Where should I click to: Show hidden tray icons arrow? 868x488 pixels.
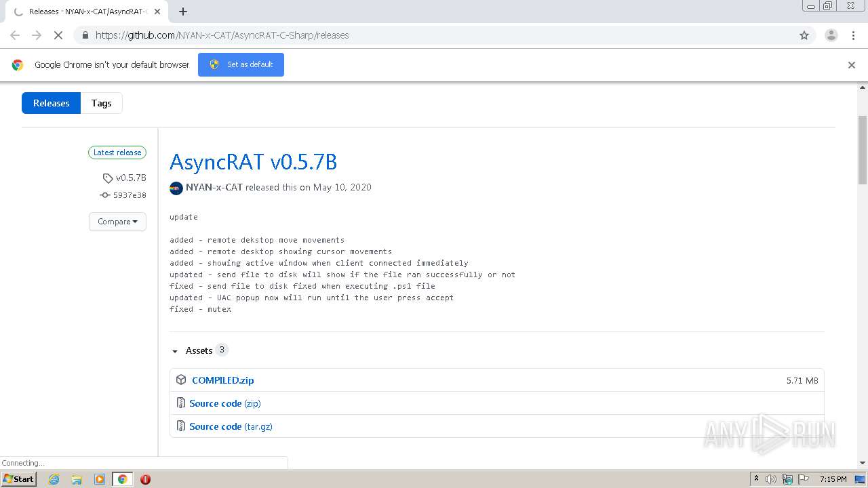[x=756, y=479]
